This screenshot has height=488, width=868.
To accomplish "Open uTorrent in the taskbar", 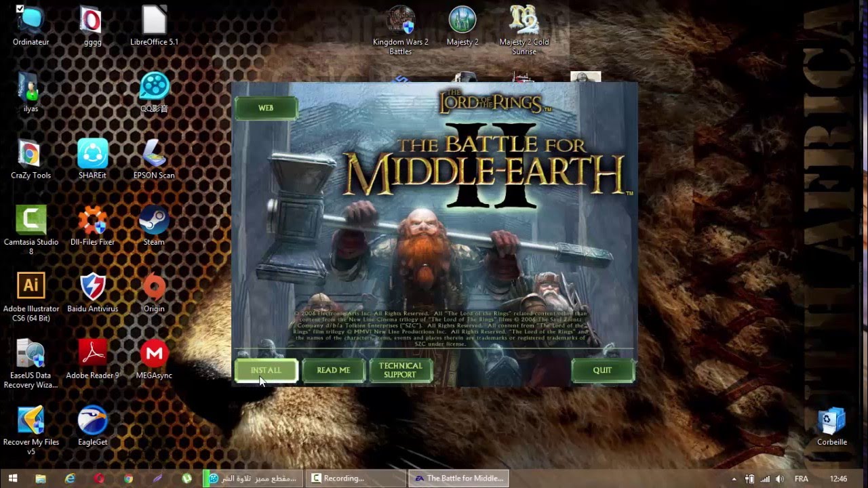I will point(186,479).
